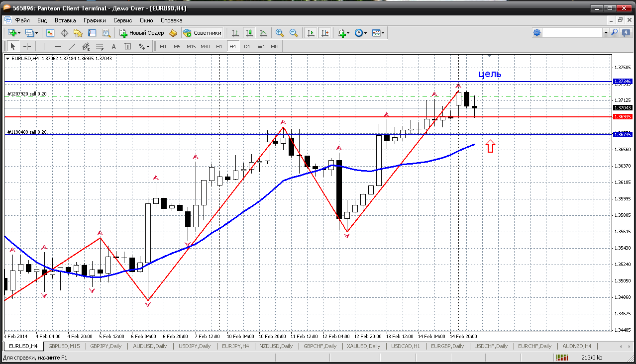Select the text label 'T' tool
636x364 pixels.
point(127,46)
